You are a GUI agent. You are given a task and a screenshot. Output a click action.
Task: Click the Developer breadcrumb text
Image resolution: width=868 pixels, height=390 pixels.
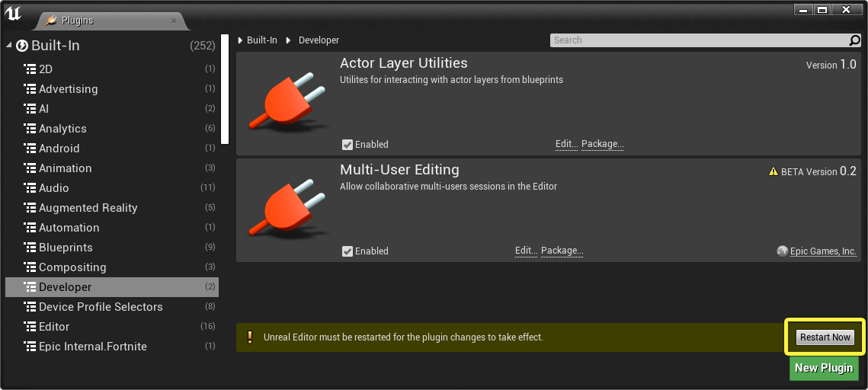[x=319, y=40]
